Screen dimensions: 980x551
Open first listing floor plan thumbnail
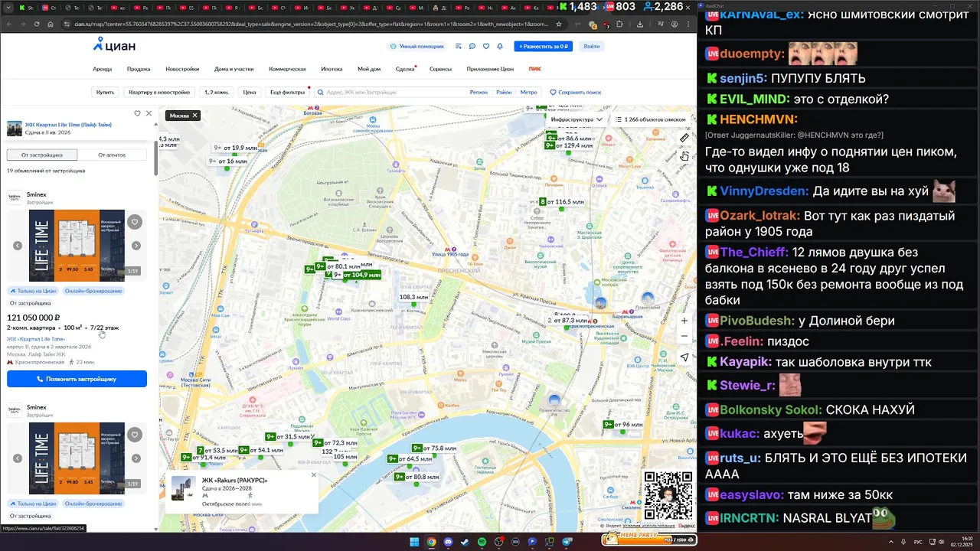(77, 246)
